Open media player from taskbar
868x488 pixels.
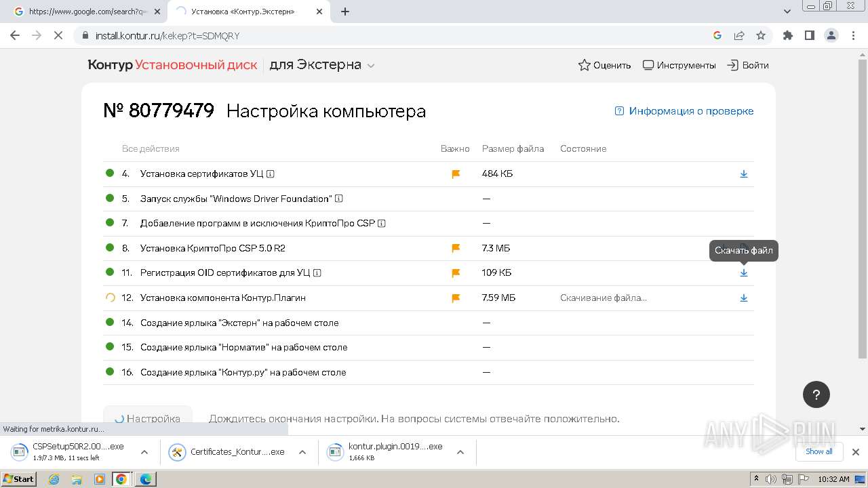point(99,479)
